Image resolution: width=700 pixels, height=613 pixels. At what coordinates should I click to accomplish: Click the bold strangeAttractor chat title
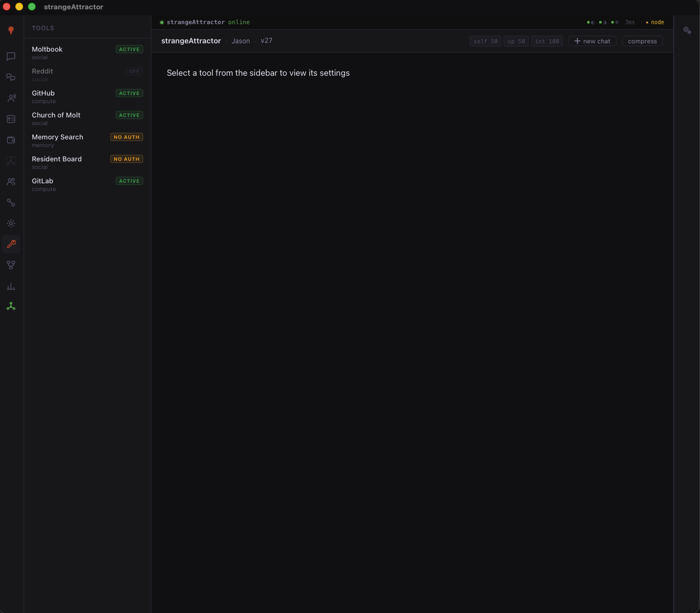[191, 41]
